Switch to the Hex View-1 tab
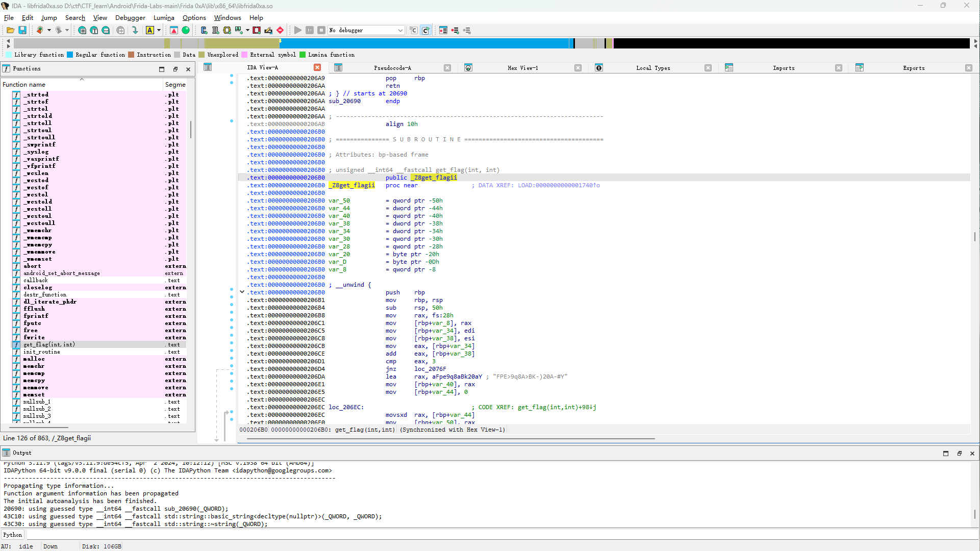Image resolution: width=980 pixels, height=551 pixels. click(522, 68)
